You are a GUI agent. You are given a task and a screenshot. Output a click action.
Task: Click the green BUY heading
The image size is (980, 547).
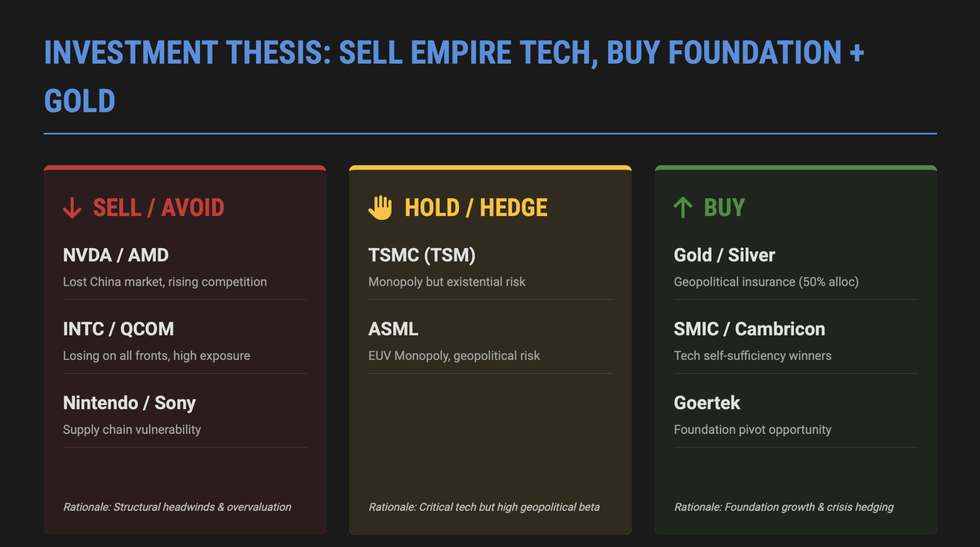tap(724, 208)
